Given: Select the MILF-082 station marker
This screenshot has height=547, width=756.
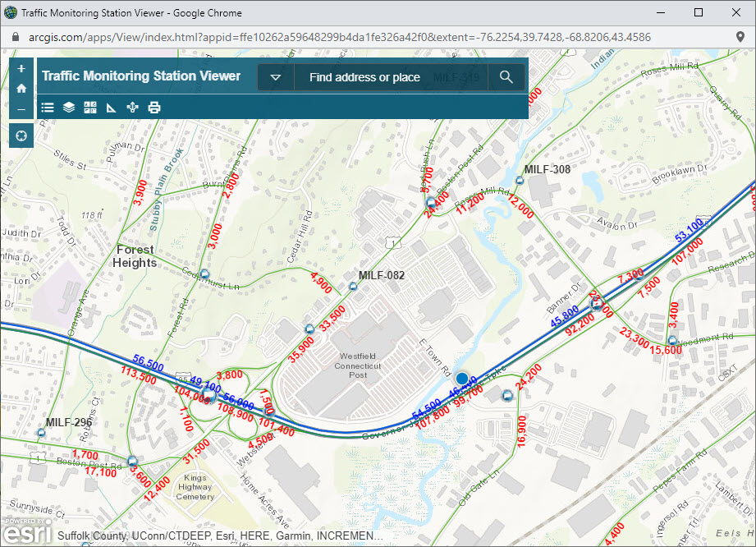Looking at the screenshot, I should [353, 287].
